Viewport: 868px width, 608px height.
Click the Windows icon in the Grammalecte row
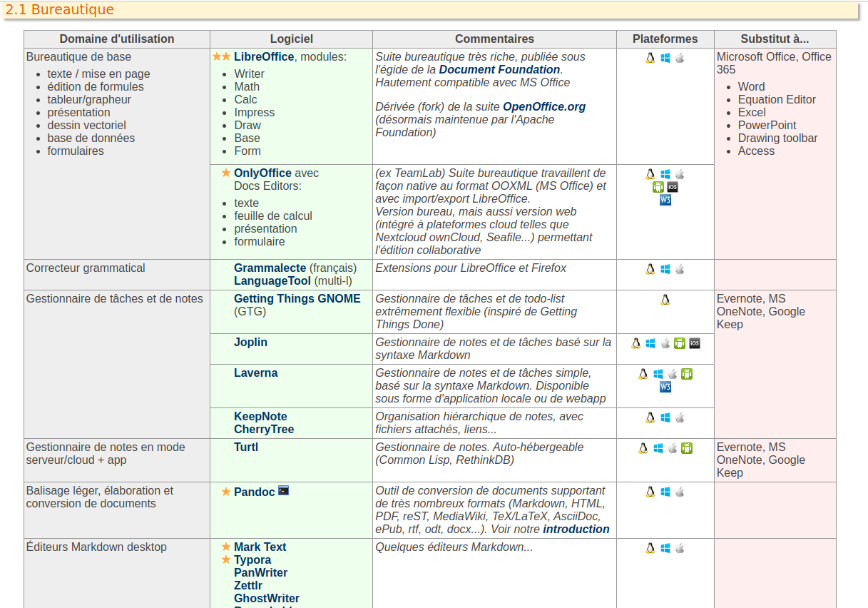click(x=665, y=269)
